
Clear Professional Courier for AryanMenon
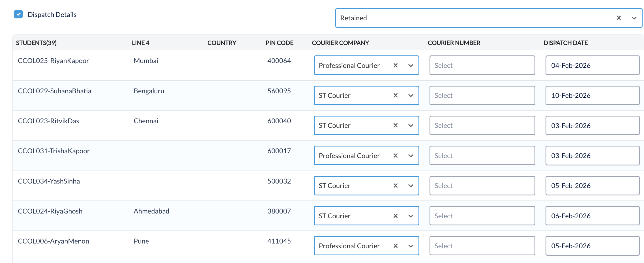click(x=395, y=246)
